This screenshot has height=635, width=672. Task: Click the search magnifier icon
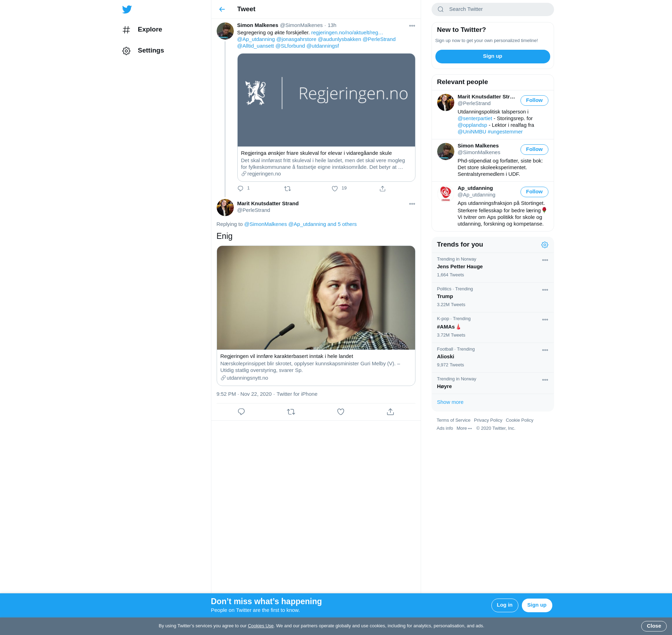pyautogui.click(x=441, y=9)
